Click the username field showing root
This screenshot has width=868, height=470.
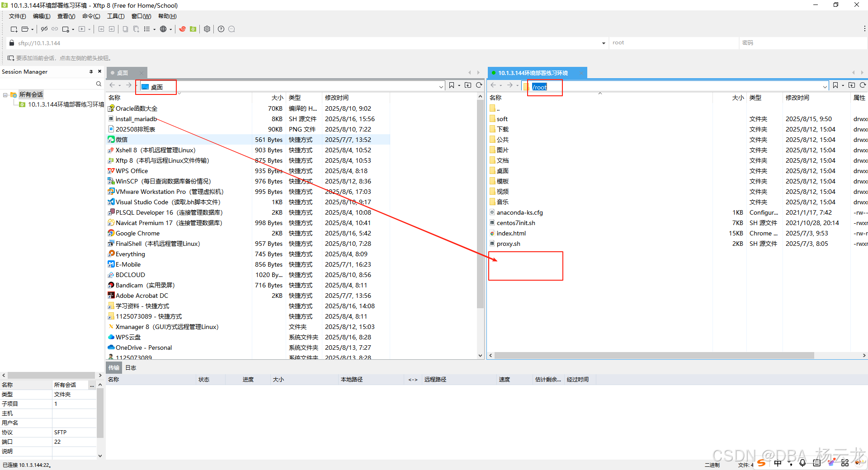674,43
